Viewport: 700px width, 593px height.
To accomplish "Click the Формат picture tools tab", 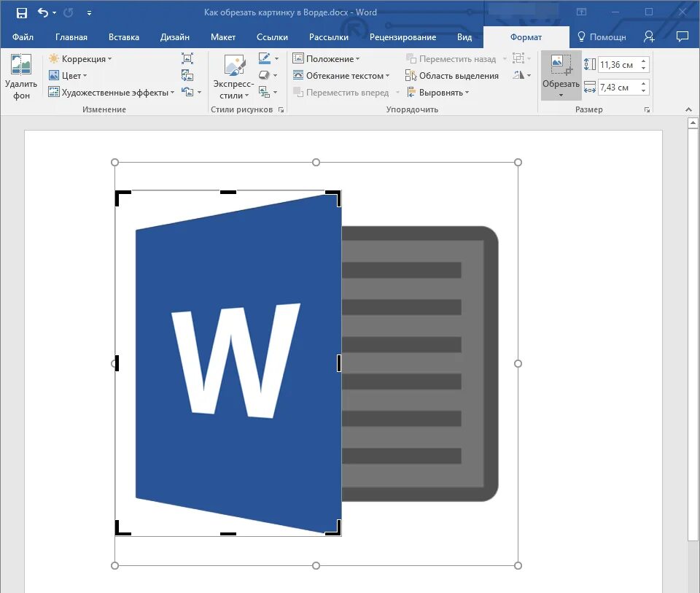I will pos(526,37).
